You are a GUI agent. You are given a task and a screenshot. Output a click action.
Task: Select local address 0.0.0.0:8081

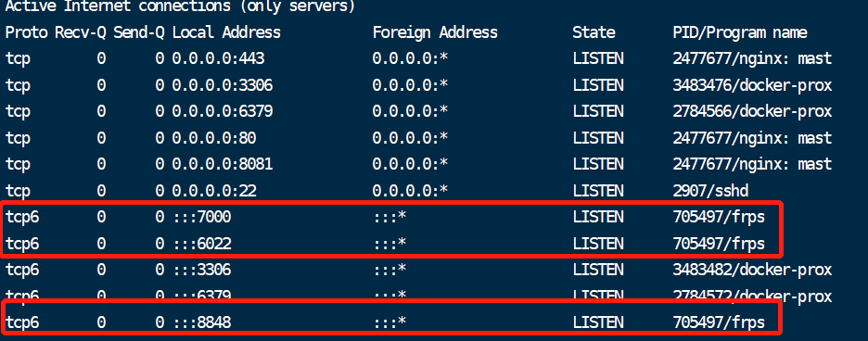click(223, 164)
